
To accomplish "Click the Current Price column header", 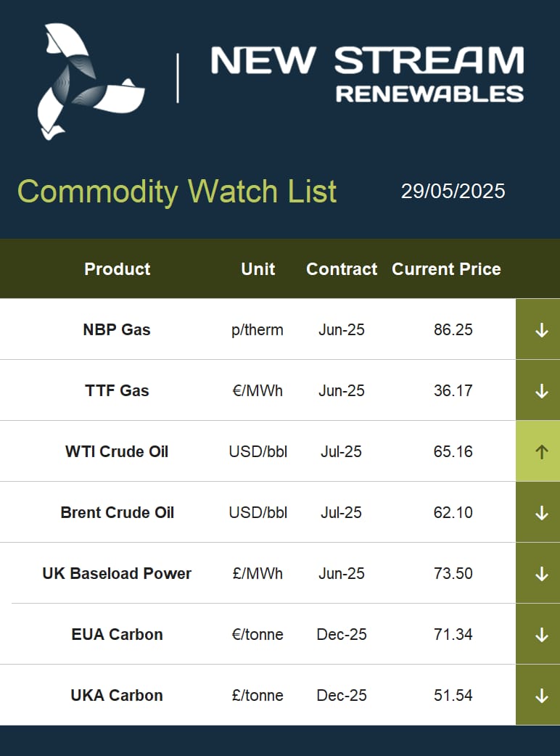I will pos(446,269).
